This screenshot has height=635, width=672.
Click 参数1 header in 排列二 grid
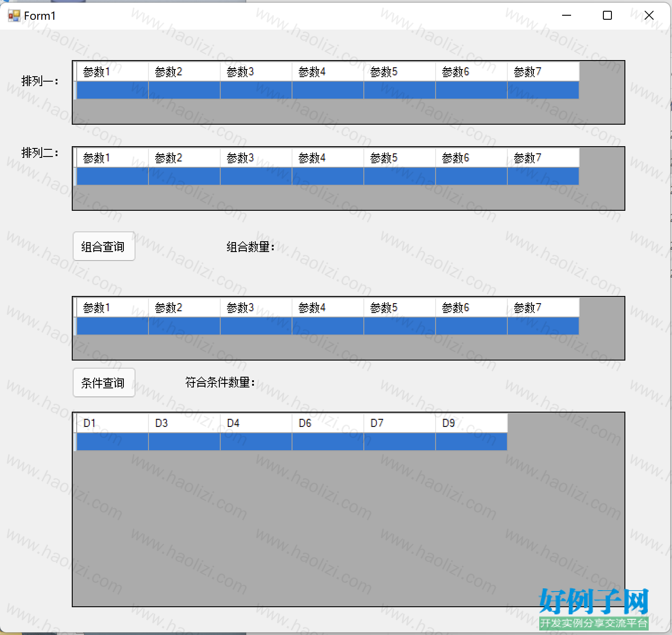click(113, 158)
